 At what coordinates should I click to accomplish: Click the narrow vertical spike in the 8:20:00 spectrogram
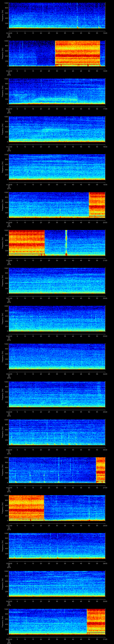[66, 243]
